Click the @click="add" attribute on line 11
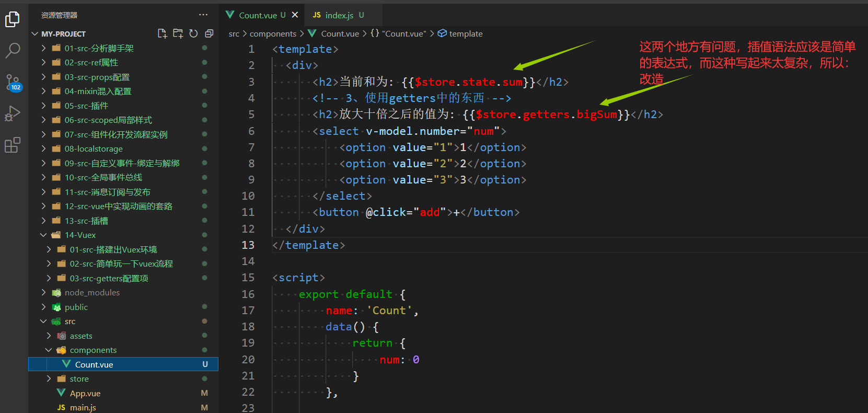868x413 pixels. [406, 212]
